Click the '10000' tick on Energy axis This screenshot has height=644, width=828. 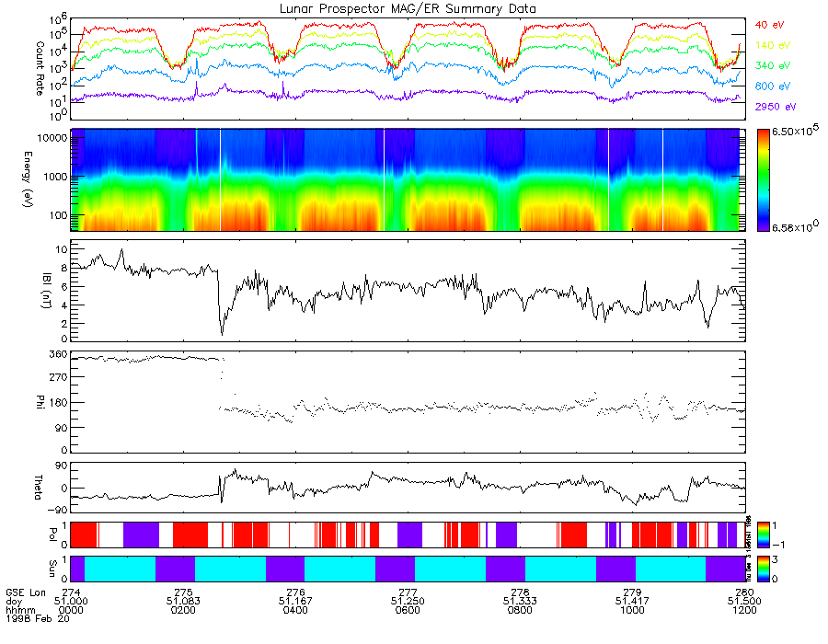pos(51,138)
